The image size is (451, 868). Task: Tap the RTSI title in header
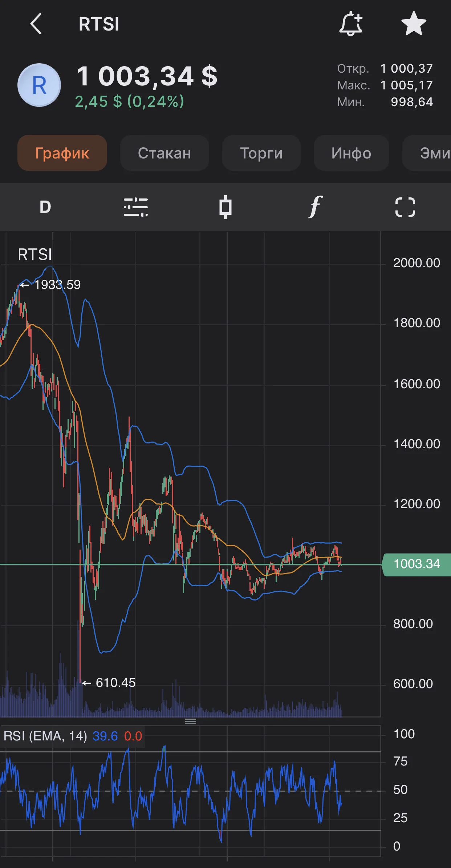pos(99,24)
